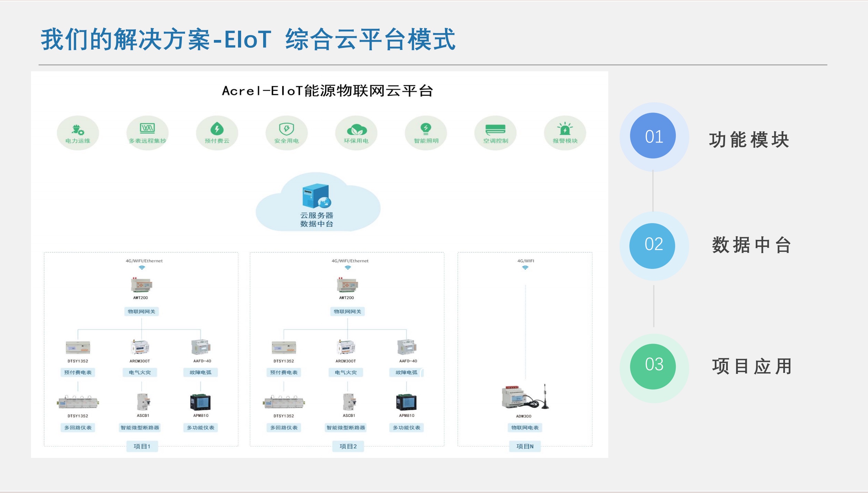Click the 电力运维 module icon
This screenshot has height=493, width=868.
click(x=78, y=133)
